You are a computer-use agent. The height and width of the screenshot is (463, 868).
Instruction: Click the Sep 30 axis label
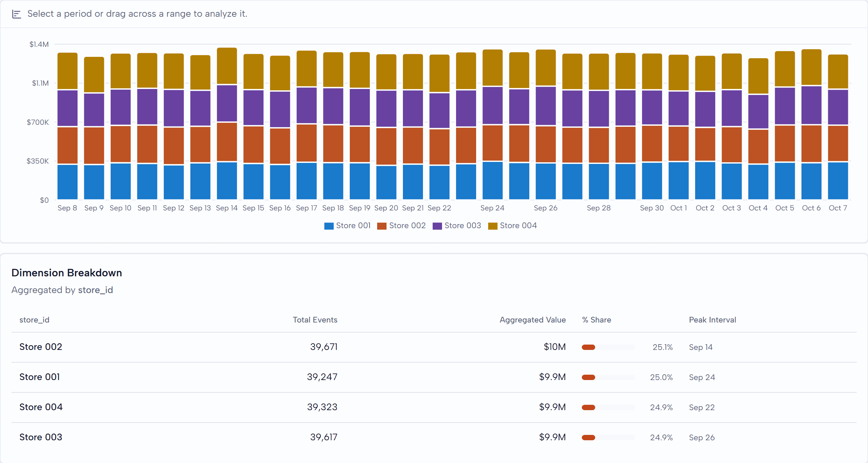pos(652,208)
